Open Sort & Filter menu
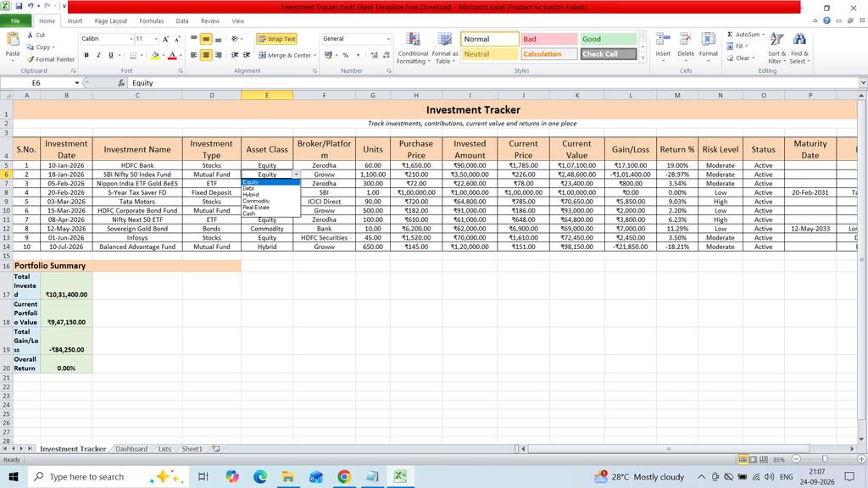Image resolution: width=868 pixels, height=488 pixels. tap(776, 48)
